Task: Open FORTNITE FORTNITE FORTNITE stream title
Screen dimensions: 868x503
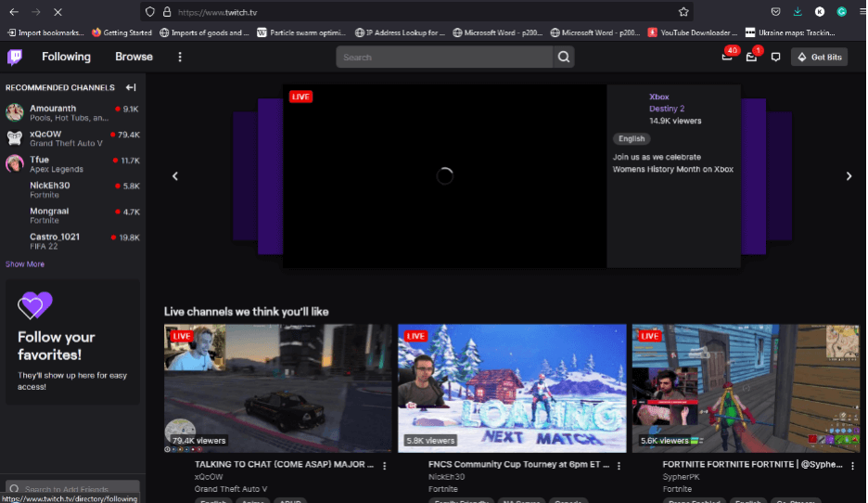Action: (x=752, y=464)
